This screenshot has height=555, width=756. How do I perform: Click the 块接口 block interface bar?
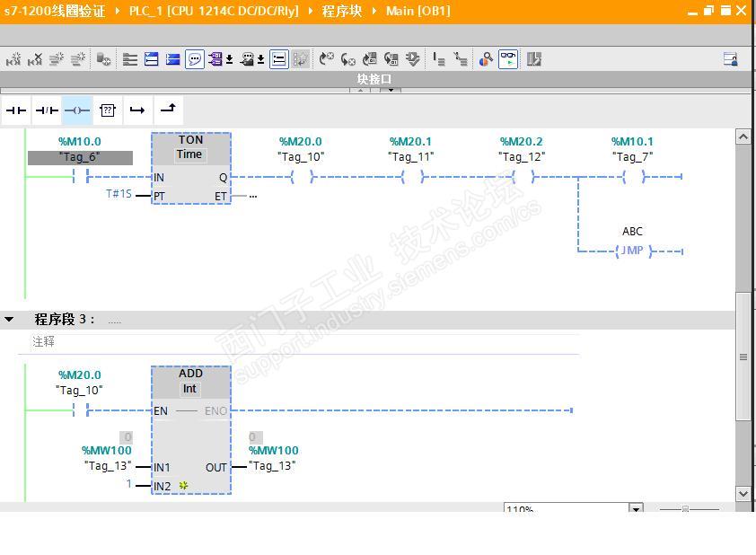(374, 79)
